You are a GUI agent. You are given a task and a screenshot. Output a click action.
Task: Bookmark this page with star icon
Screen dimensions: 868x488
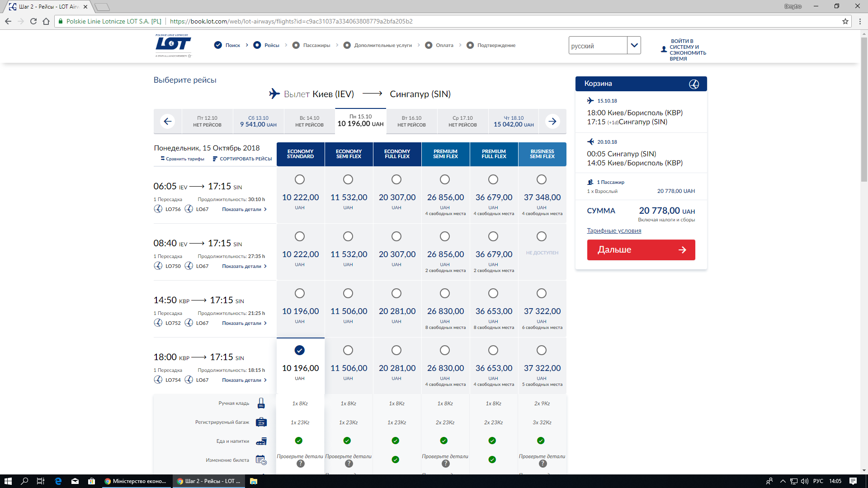click(x=845, y=21)
